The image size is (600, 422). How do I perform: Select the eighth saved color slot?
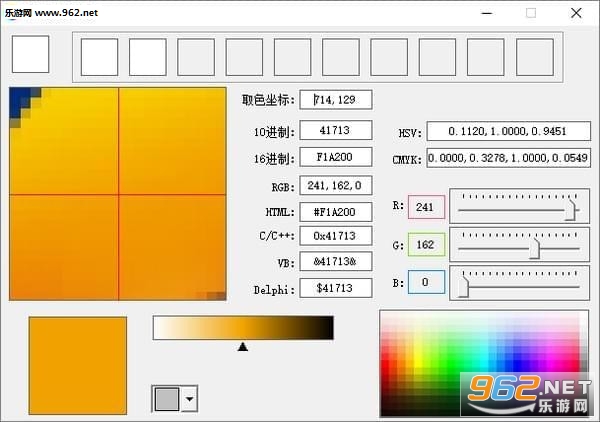pos(437,57)
